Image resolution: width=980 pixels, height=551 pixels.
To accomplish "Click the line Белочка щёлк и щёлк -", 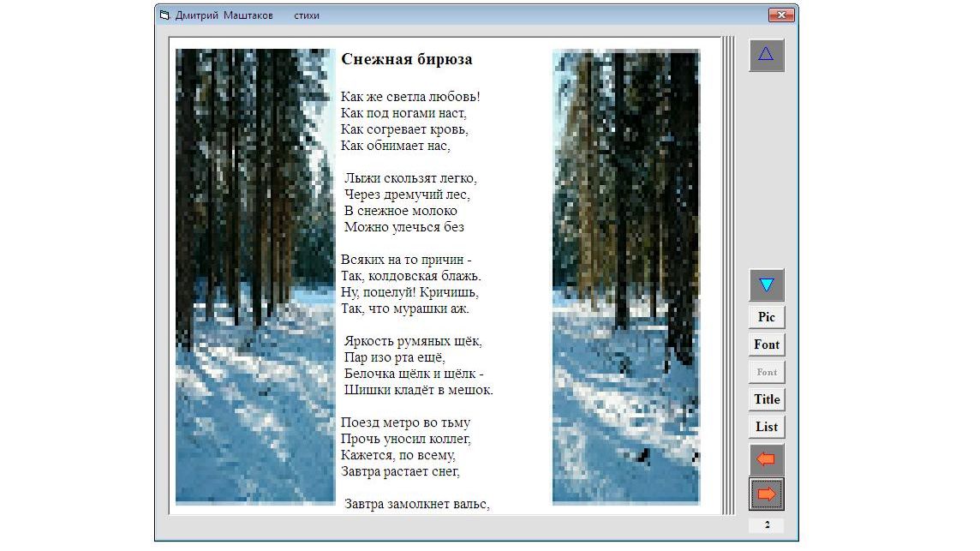I will click(x=414, y=374).
